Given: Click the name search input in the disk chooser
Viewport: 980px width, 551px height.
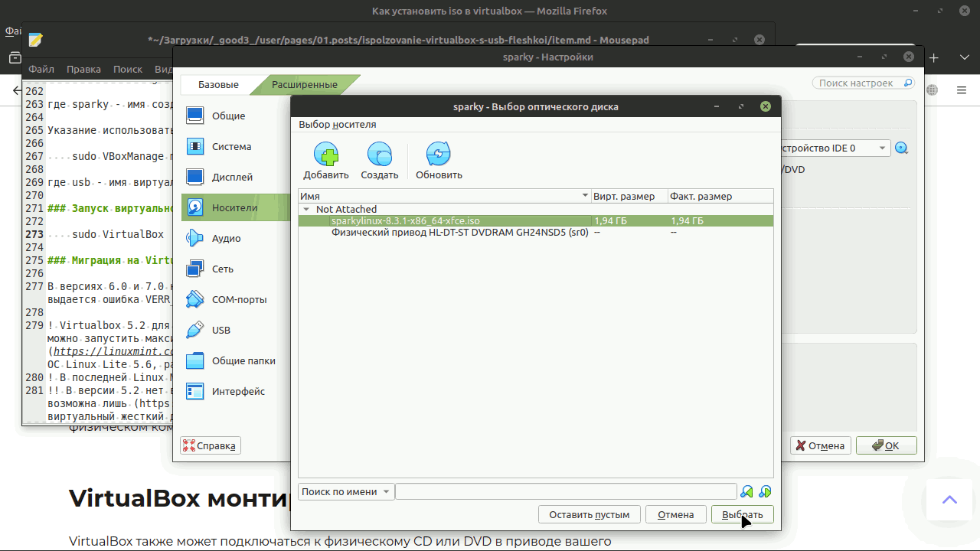Looking at the screenshot, I should pyautogui.click(x=566, y=492).
